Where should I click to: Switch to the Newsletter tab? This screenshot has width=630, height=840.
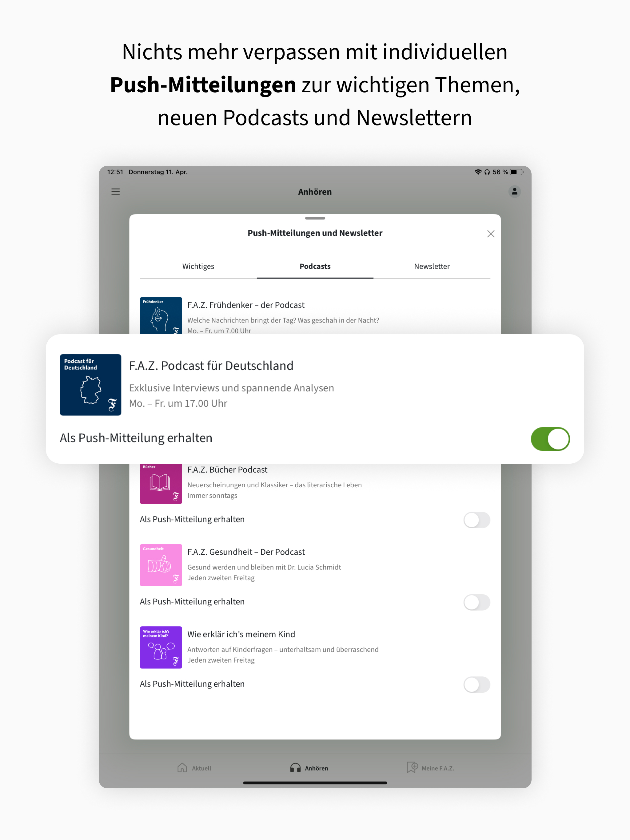coord(432,267)
